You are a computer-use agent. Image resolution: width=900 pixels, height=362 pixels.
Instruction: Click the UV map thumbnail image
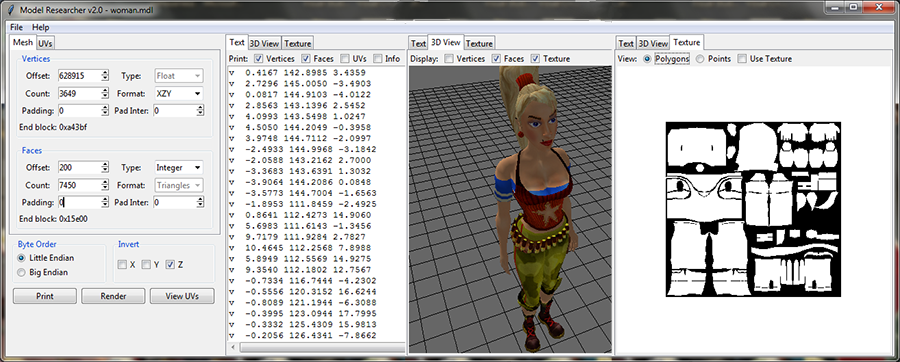[753, 209]
